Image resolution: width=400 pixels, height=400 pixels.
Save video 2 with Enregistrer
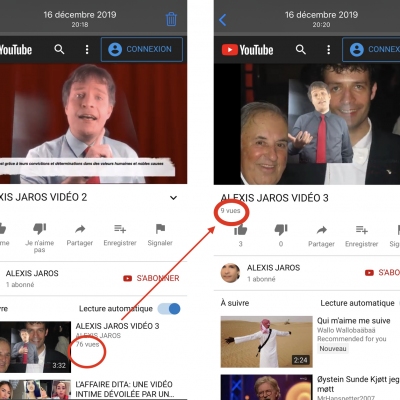120,235
